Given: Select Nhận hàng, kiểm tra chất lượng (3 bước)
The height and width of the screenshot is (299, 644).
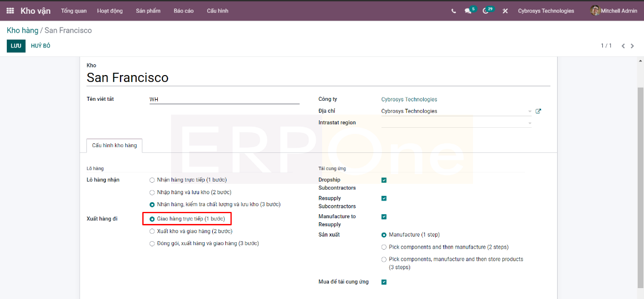Looking at the screenshot, I should tap(152, 204).
